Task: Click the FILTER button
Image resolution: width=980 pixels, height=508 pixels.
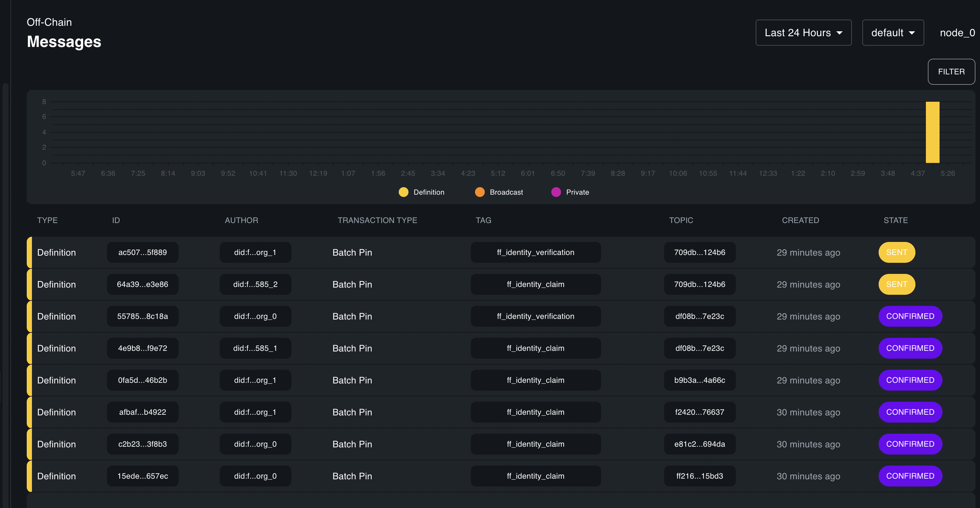Action: 951,71
